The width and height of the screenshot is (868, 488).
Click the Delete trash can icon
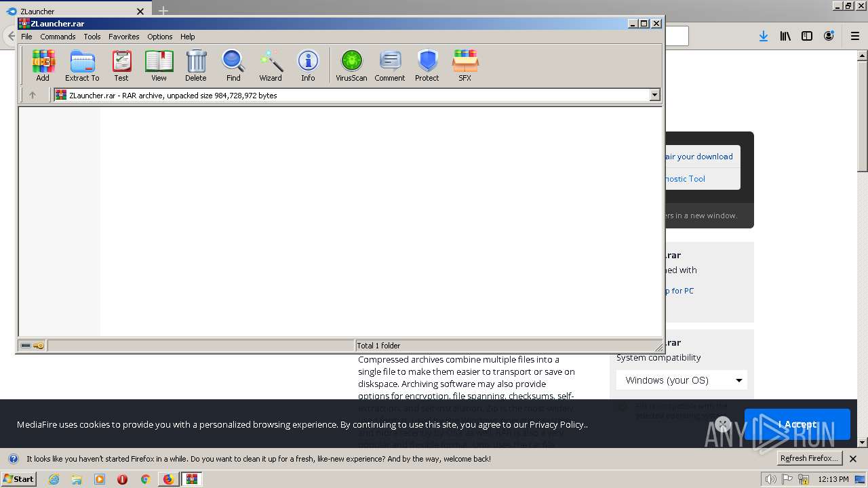tap(196, 65)
